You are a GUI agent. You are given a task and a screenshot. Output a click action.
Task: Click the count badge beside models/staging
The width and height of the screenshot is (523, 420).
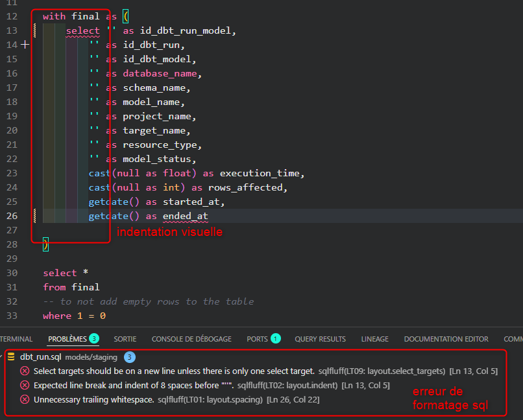(130, 357)
